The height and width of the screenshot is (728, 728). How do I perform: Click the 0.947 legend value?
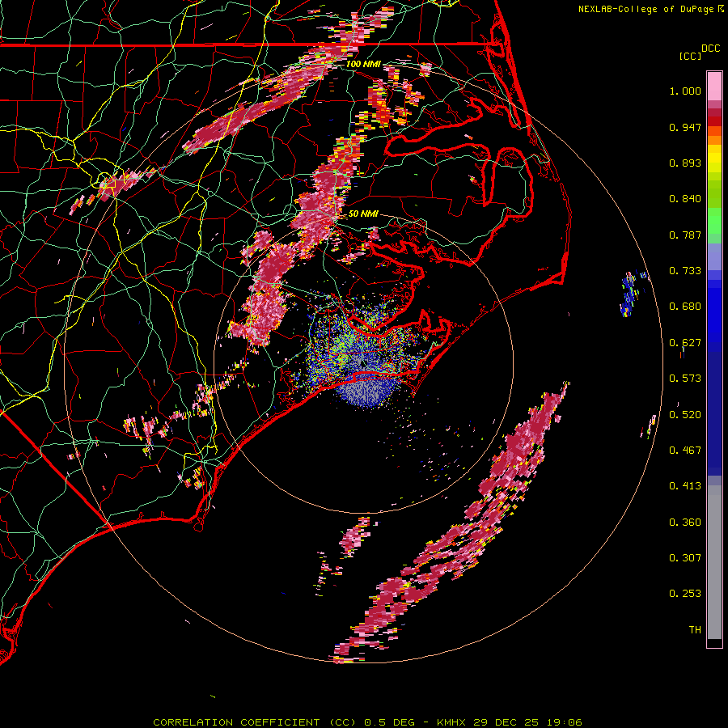685,127
